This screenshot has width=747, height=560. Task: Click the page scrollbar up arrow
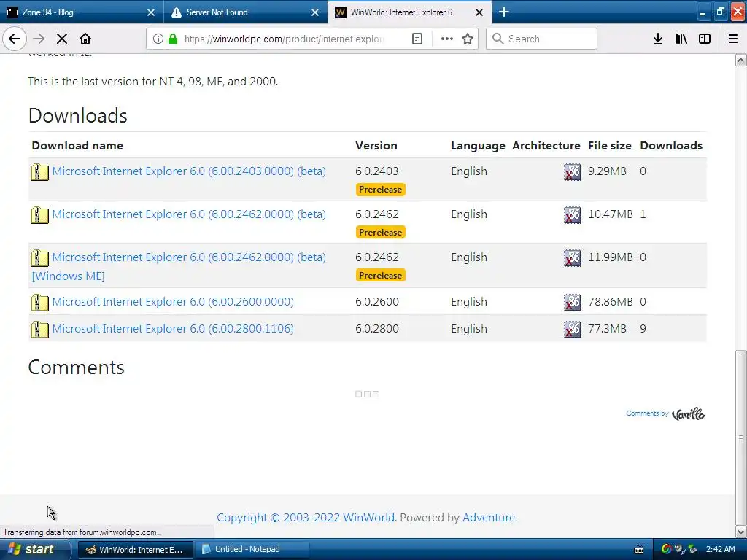(741, 61)
